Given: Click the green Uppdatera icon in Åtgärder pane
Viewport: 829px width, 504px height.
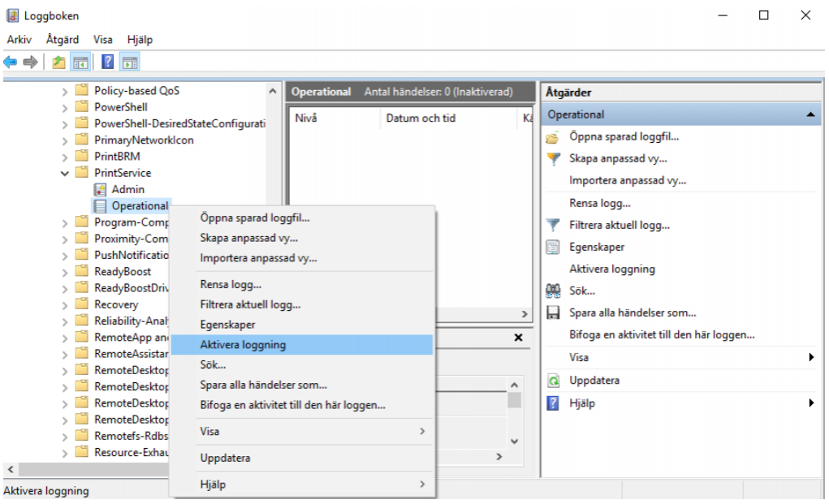Looking at the screenshot, I should (x=553, y=381).
